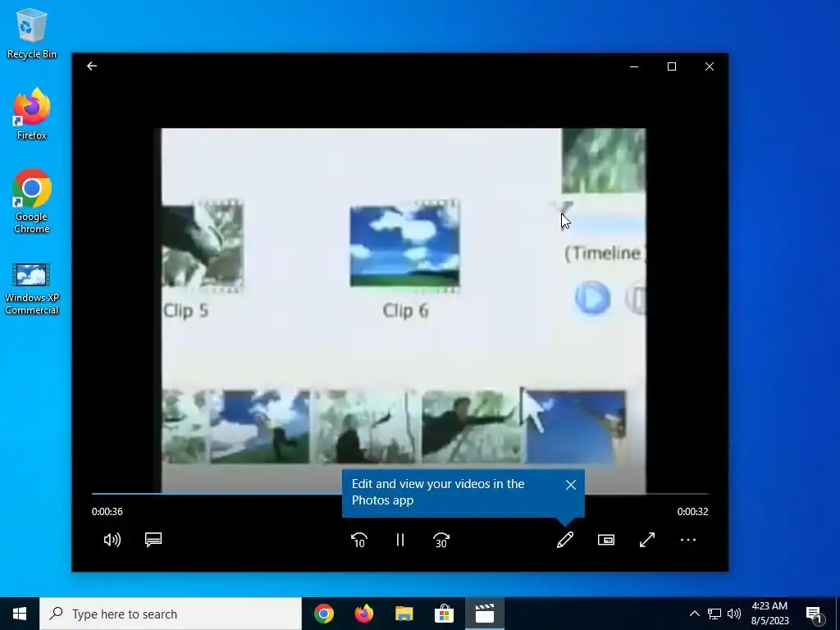Minimize the Movies & TV window

[x=634, y=66]
